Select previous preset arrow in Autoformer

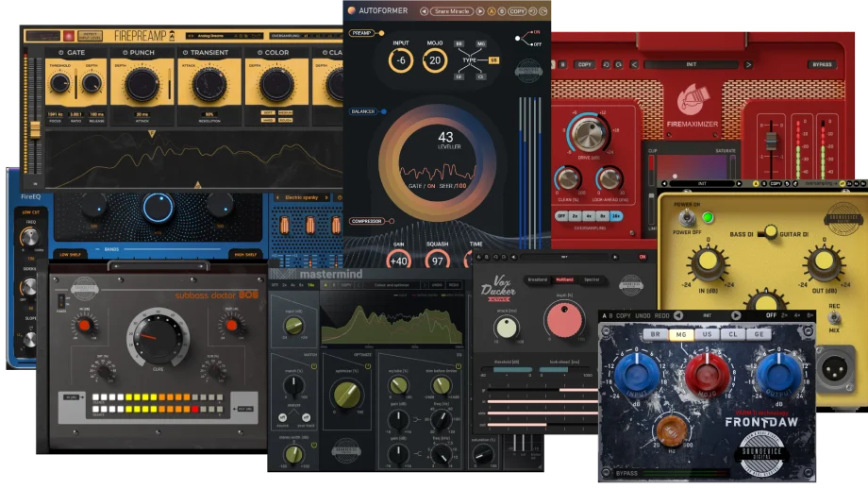tap(424, 11)
